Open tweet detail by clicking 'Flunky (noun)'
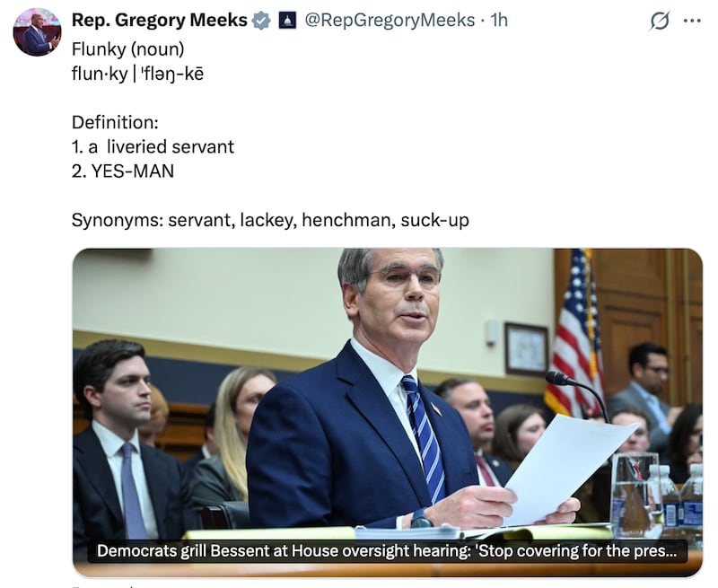The image size is (718, 588). pyautogui.click(x=128, y=50)
